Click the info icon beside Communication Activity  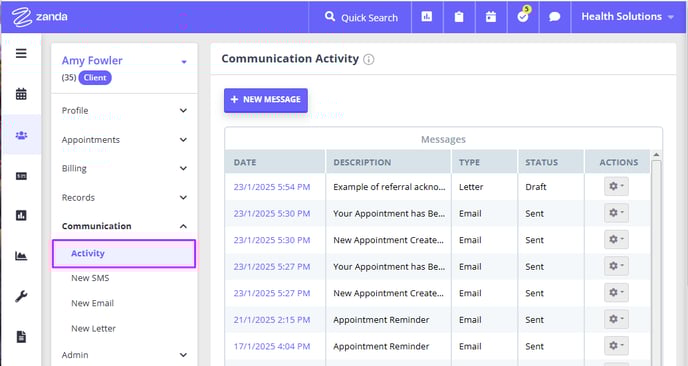(x=369, y=59)
